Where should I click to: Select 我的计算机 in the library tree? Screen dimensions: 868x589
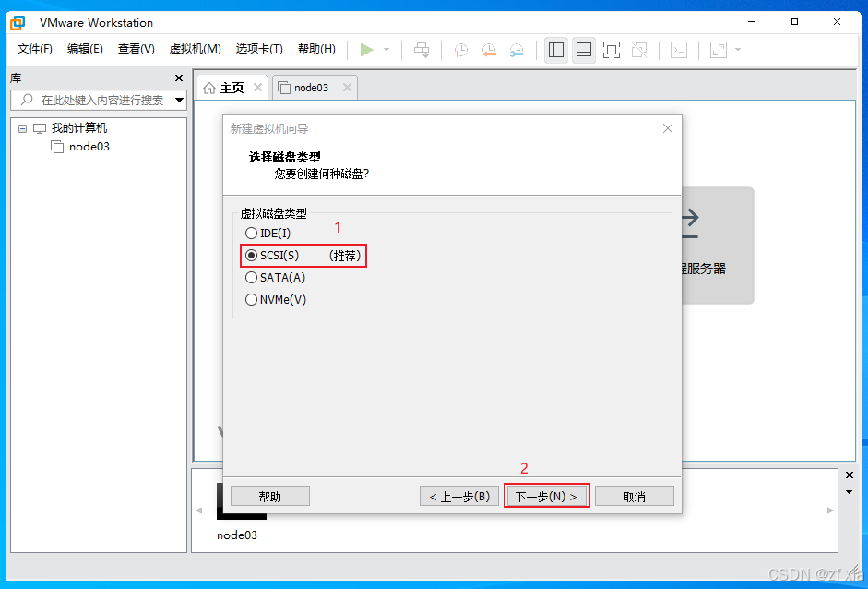pos(79,128)
